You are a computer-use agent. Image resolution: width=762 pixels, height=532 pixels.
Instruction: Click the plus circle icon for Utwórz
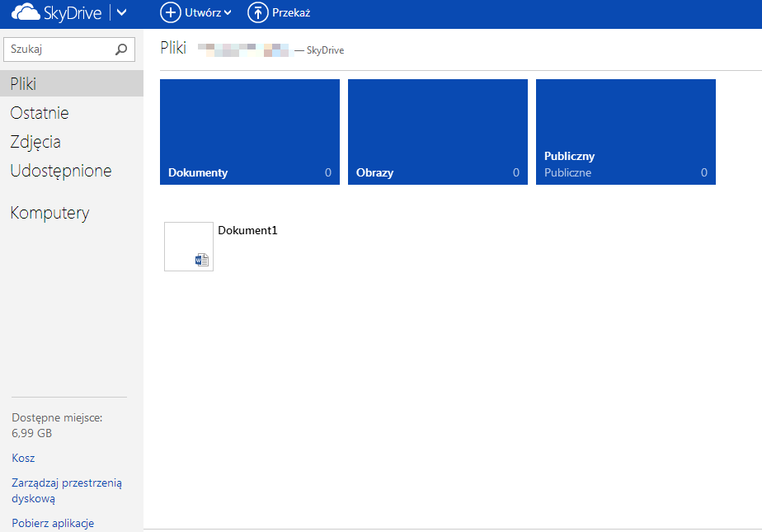(171, 12)
